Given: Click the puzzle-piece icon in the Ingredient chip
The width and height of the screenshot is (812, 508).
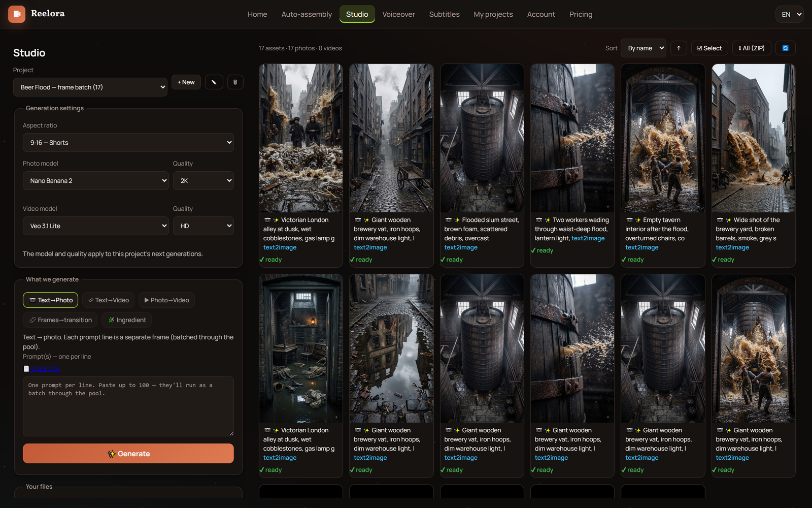Looking at the screenshot, I should [x=111, y=320].
